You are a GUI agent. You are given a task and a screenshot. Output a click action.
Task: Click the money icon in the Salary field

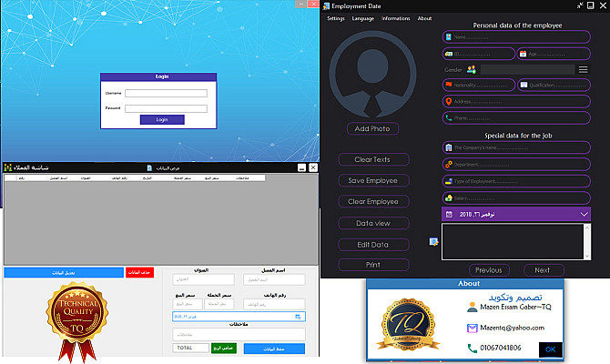coord(449,198)
